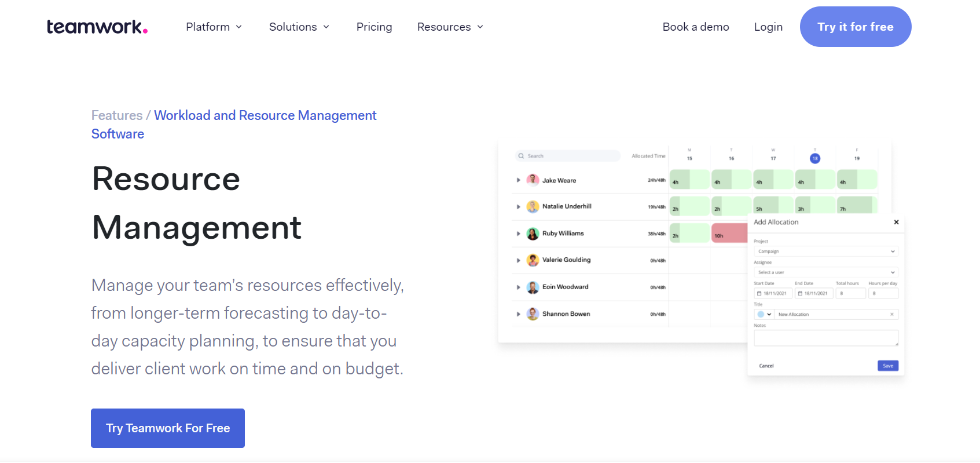This screenshot has width=980, height=463.
Task: Expand Eoin Woodward's row arrow
Action: click(519, 287)
